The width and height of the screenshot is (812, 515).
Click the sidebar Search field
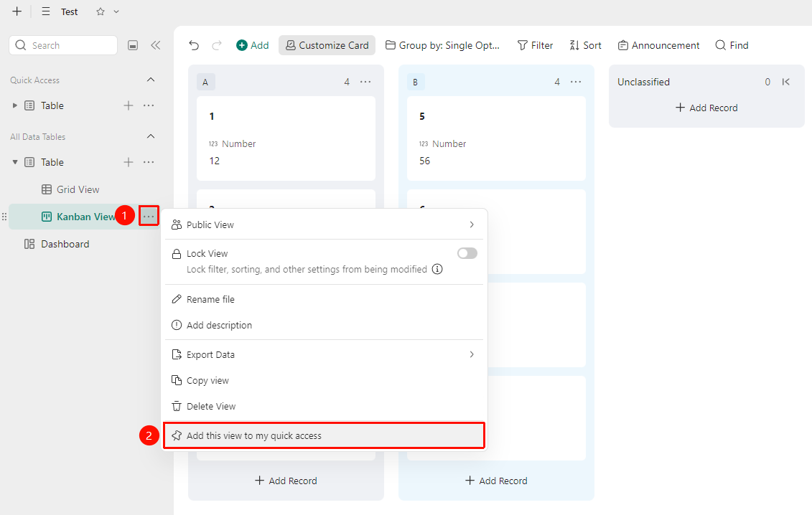point(63,45)
